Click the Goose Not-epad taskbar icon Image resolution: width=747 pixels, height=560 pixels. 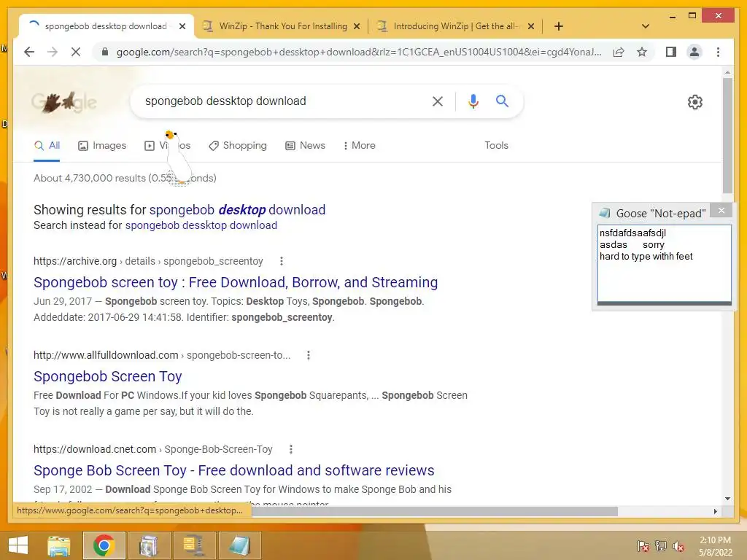(x=239, y=545)
